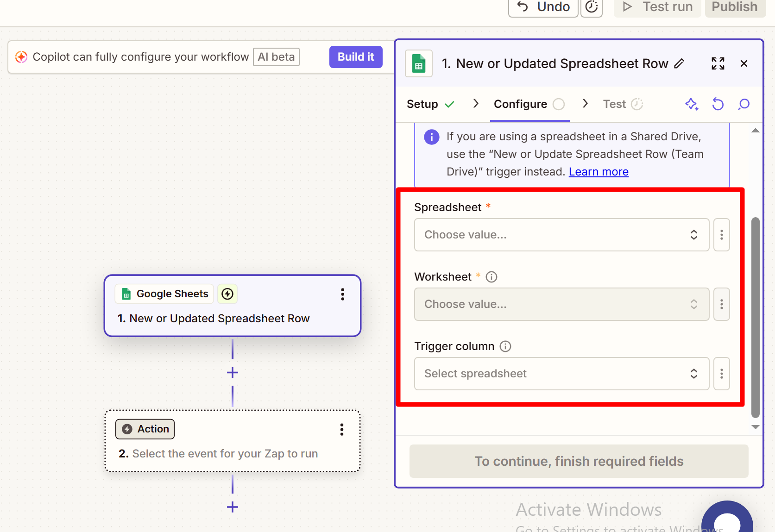Image resolution: width=775 pixels, height=532 pixels.
Task: Select the Google Sheets trigger step card
Action: (x=233, y=306)
